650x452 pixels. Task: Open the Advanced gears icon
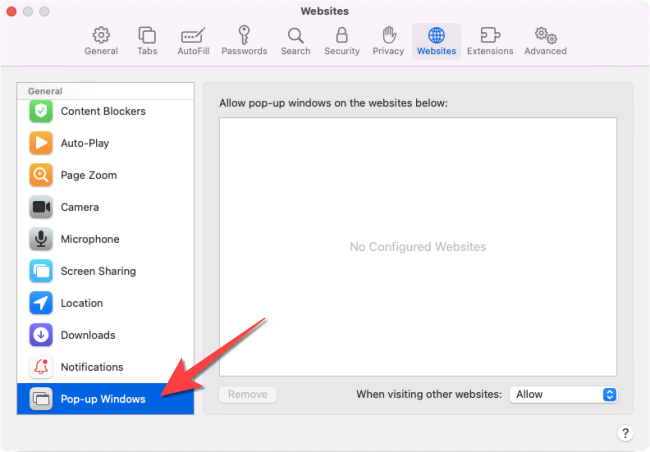[x=546, y=36]
